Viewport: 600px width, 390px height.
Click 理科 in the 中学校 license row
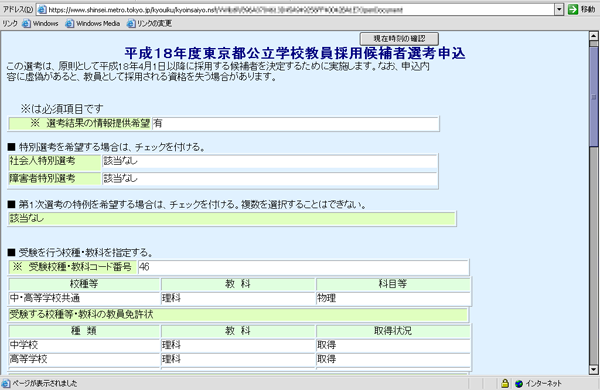click(x=237, y=345)
